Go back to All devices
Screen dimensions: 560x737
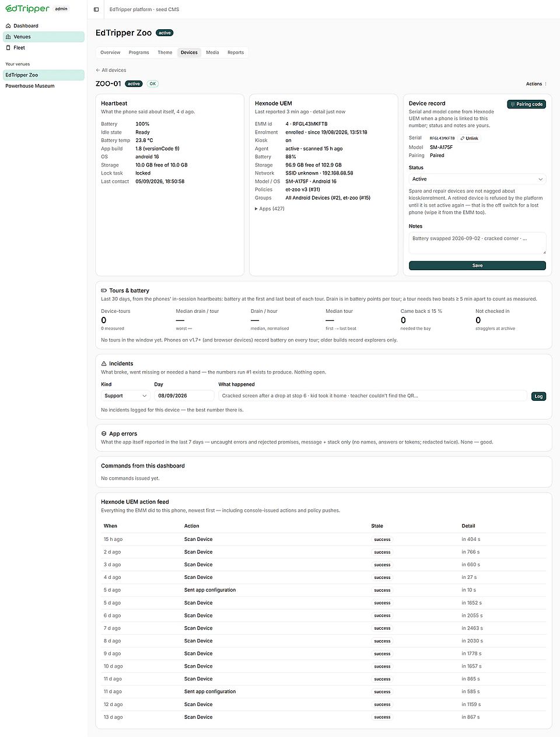(x=111, y=70)
